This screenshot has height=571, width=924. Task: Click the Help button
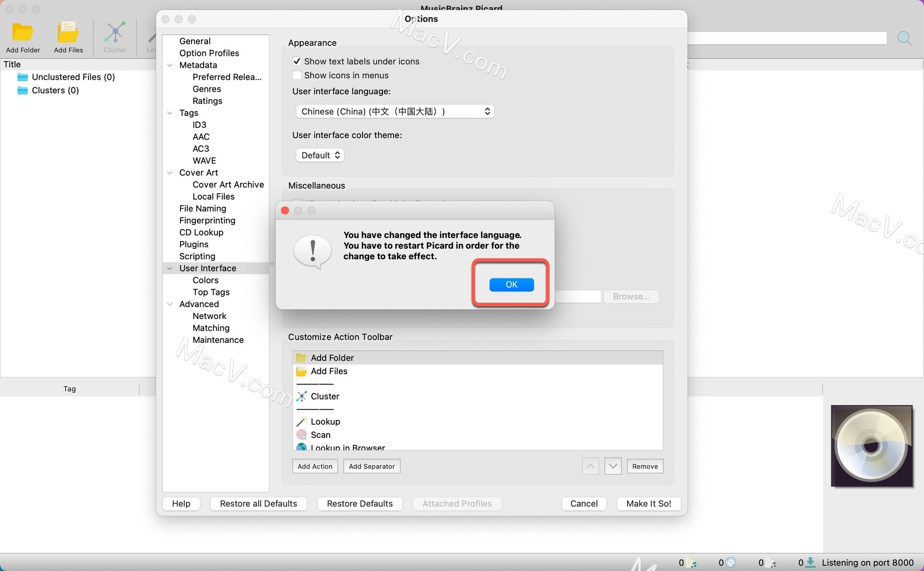(181, 504)
